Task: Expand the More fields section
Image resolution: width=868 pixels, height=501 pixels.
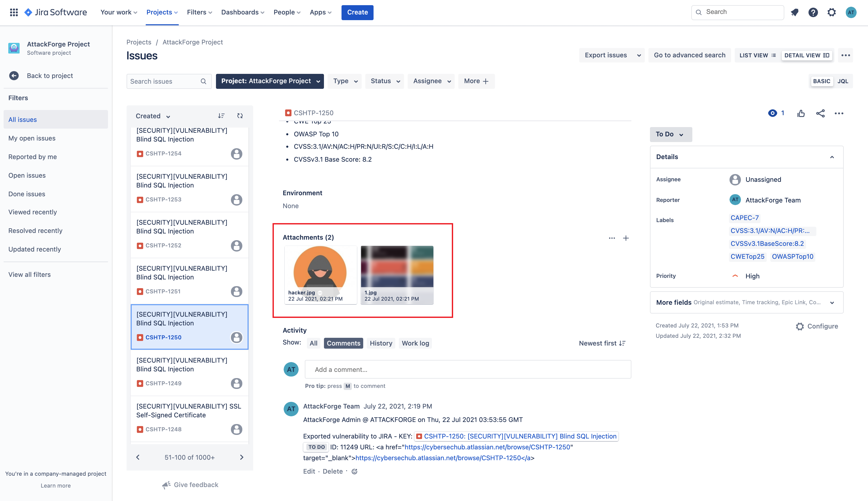Action: (746, 302)
